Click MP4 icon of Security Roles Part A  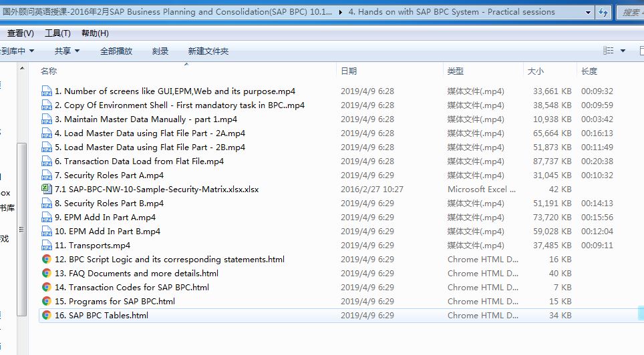[x=46, y=175]
